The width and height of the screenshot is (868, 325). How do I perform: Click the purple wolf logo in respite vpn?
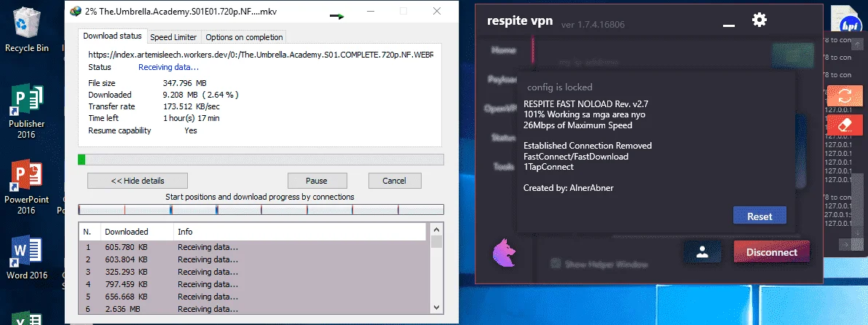(x=505, y=252)
